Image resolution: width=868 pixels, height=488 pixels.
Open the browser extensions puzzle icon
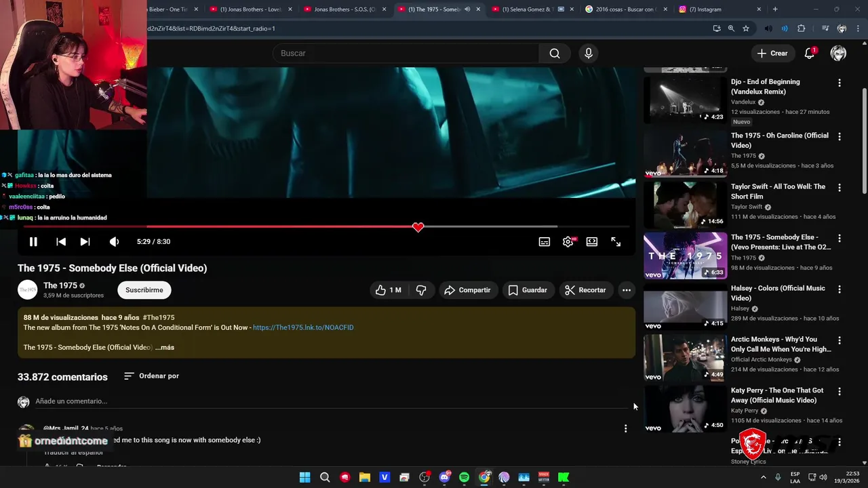pyautogui.click(x=801, y=28)
